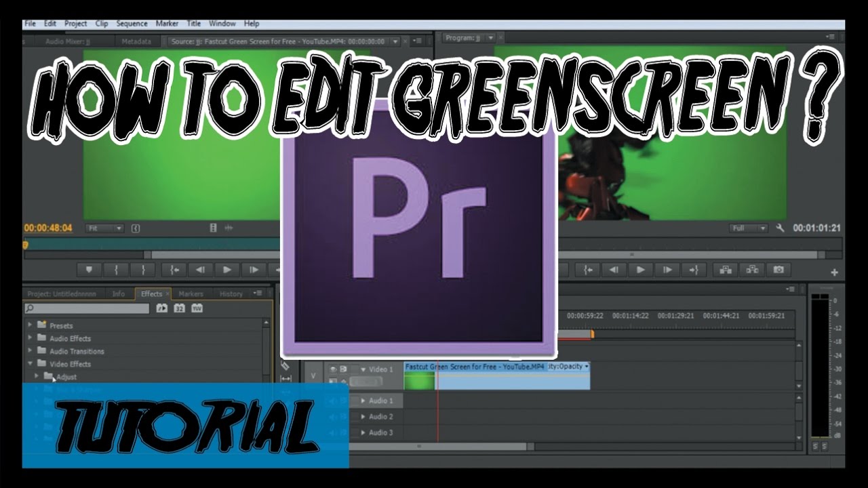Open the Fit zoom dropdown in Source monitor
The height and width of the screenshot is (488, 868).
pyautogui.click(x=105, y=228)
